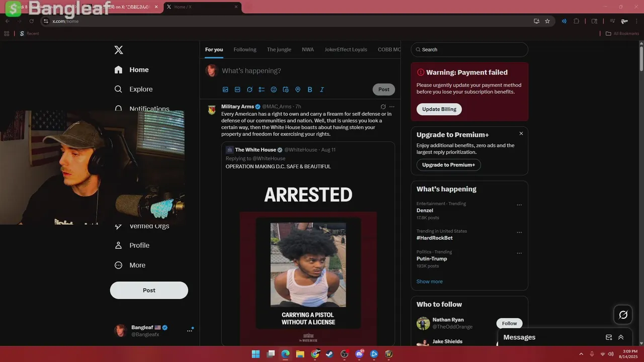
Task: Click the large sidebar Post button
Action: click(x=149, y=290)
